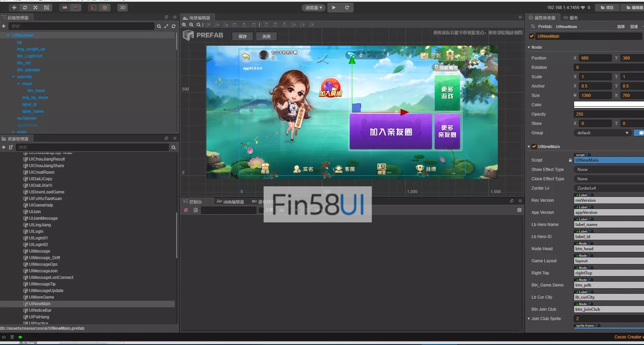Select the rotate transform tool

click(x=25, y=7)
